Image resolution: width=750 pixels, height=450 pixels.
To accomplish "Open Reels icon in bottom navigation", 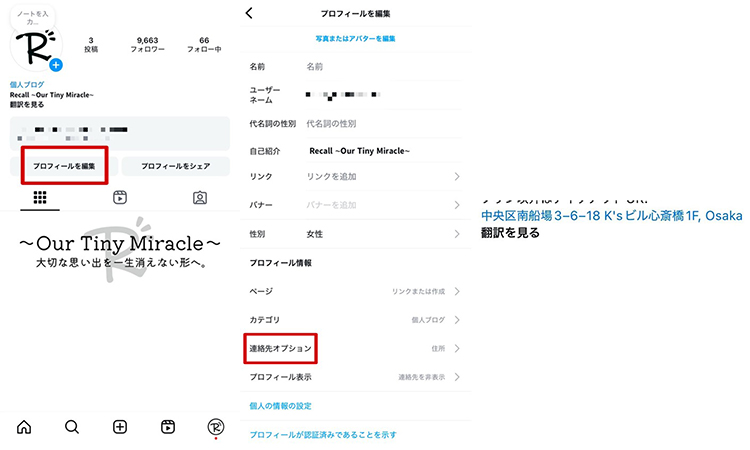I will (x=168, y=427).
